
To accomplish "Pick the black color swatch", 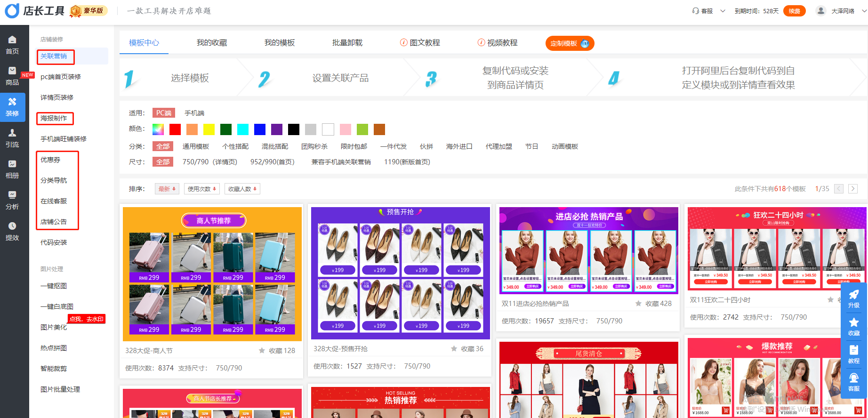I will tap(294, 129).
